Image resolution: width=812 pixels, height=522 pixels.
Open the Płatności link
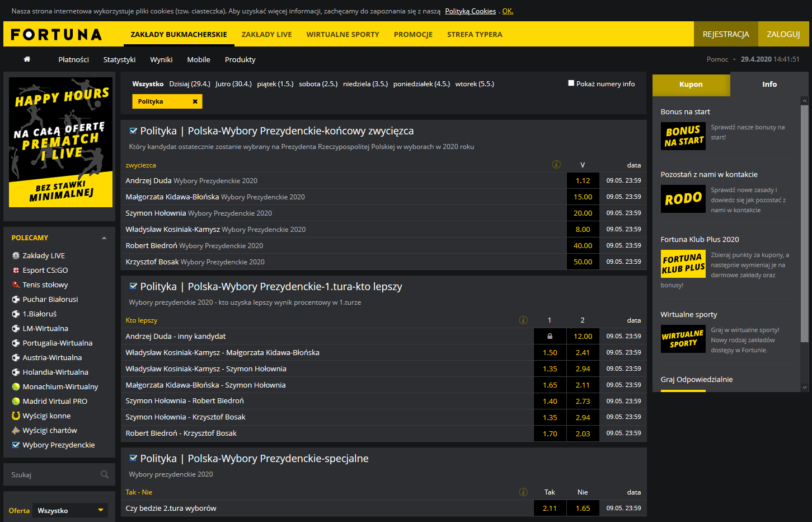tap(73, 59)
